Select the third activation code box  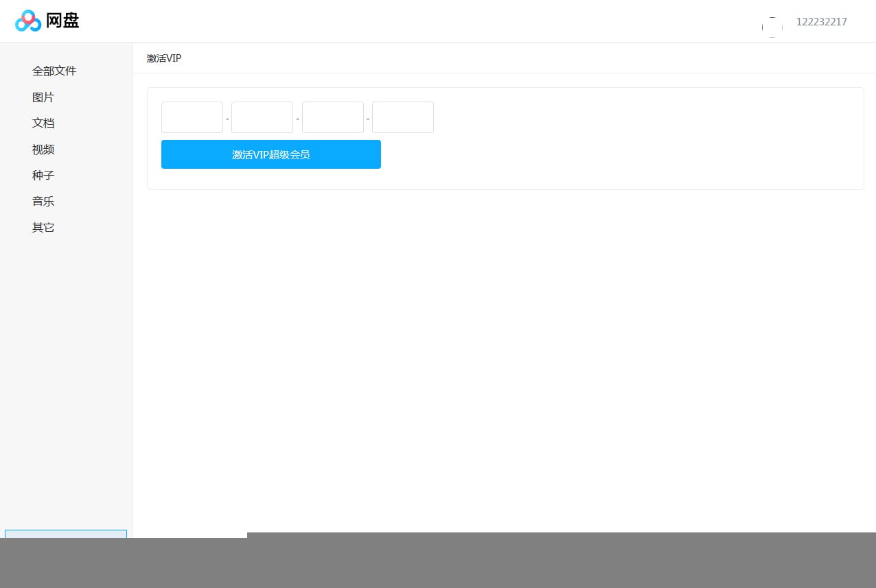333,117
